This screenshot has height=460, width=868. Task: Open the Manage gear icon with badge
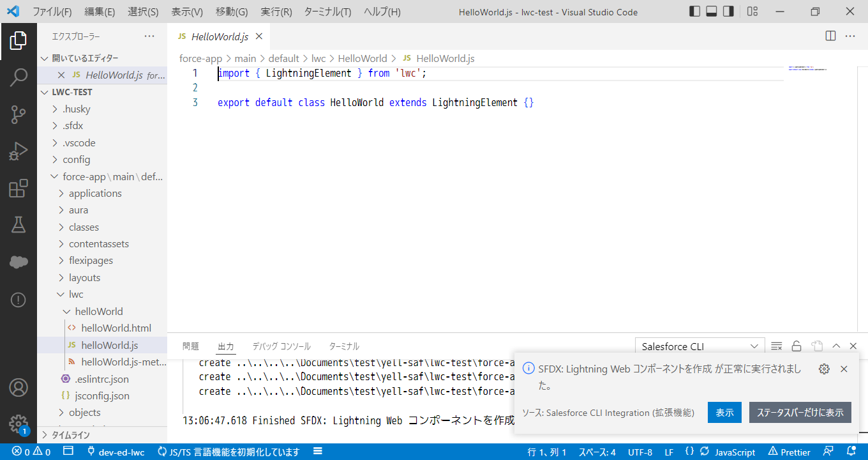pyautogui.click(x=18, y=424)
